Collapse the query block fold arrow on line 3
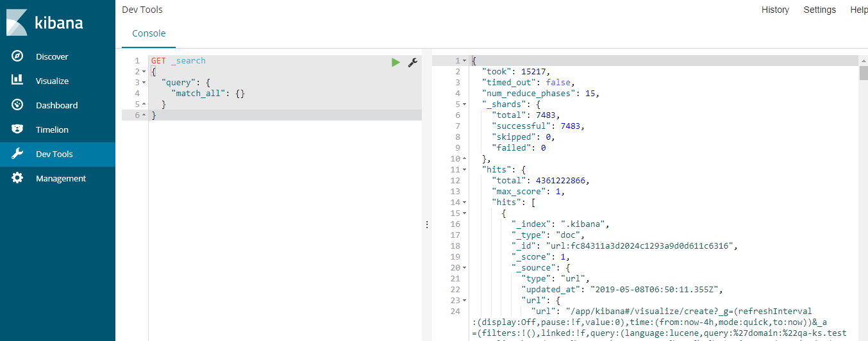Viewport: 868px width, 341px height. click(x=144, y=83)
